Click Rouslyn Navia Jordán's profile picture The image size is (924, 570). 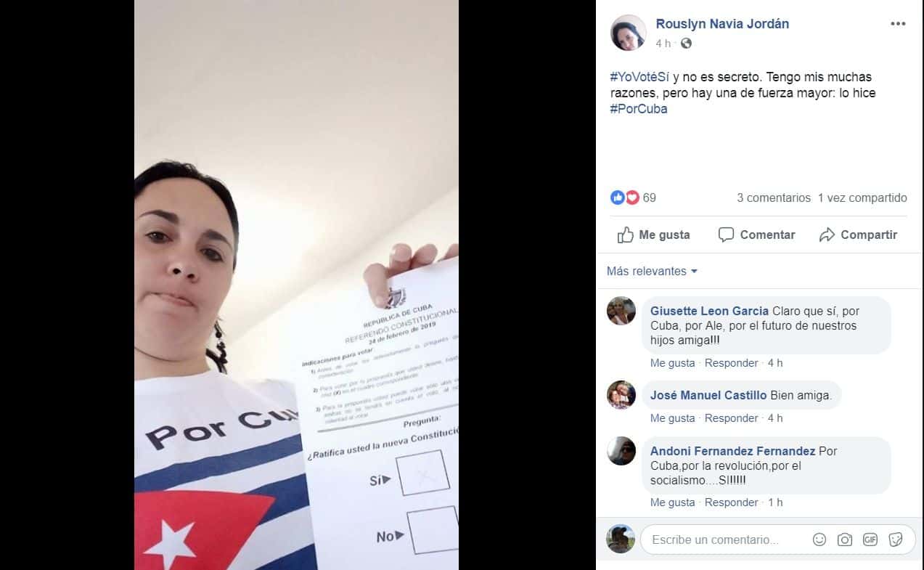click(628, 33)
